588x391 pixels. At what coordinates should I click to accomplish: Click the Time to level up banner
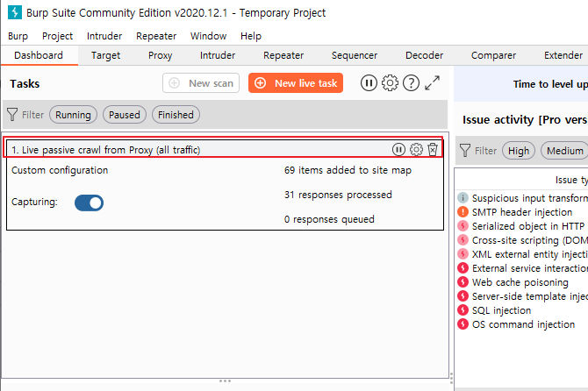click(521, 84)
